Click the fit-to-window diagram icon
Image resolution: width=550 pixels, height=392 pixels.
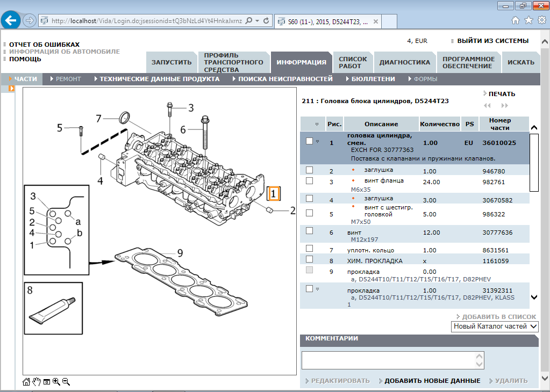coord(47,382)
